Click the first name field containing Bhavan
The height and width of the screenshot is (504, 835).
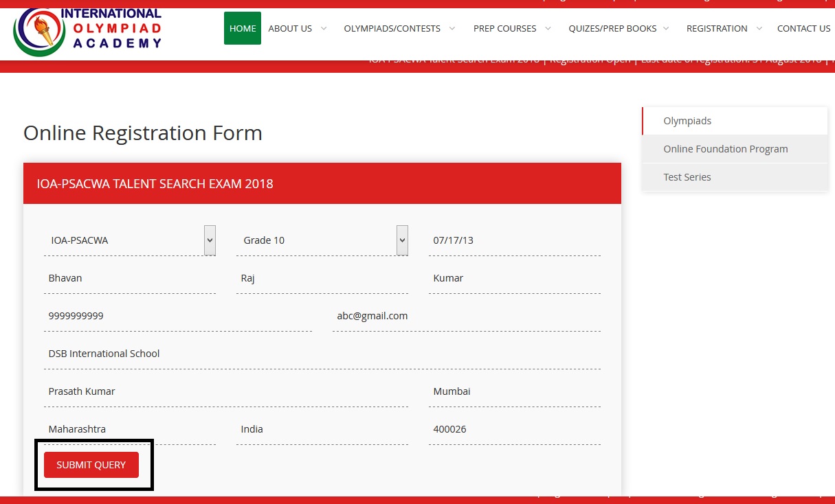click(x=129, y=278)
